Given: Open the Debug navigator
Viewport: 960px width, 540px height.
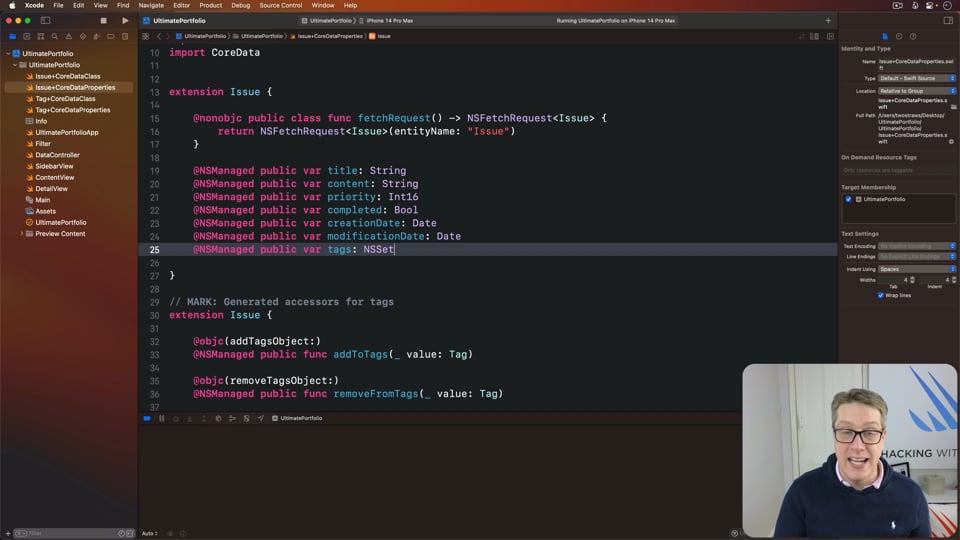Looking at the screenshot, I should 97,37.
